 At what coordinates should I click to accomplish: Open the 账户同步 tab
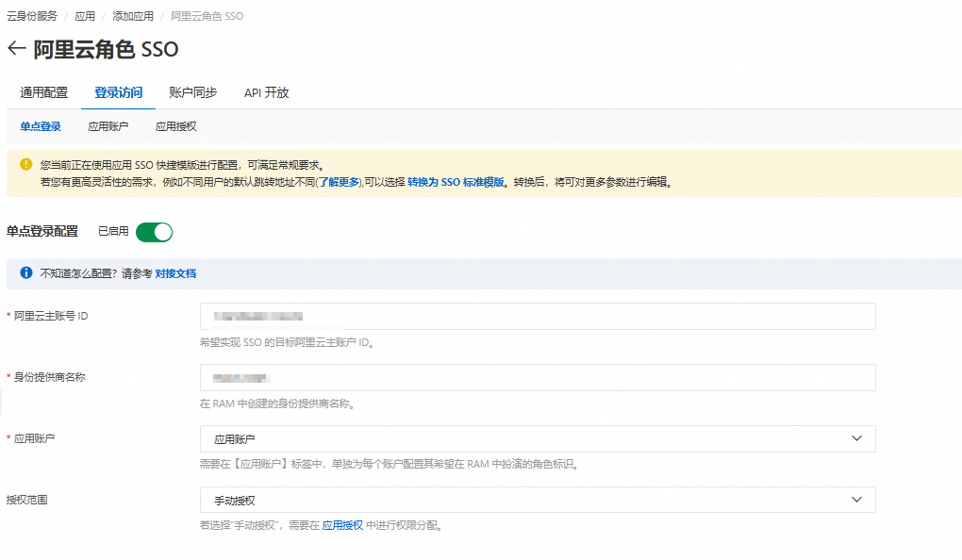pos(192,92)
